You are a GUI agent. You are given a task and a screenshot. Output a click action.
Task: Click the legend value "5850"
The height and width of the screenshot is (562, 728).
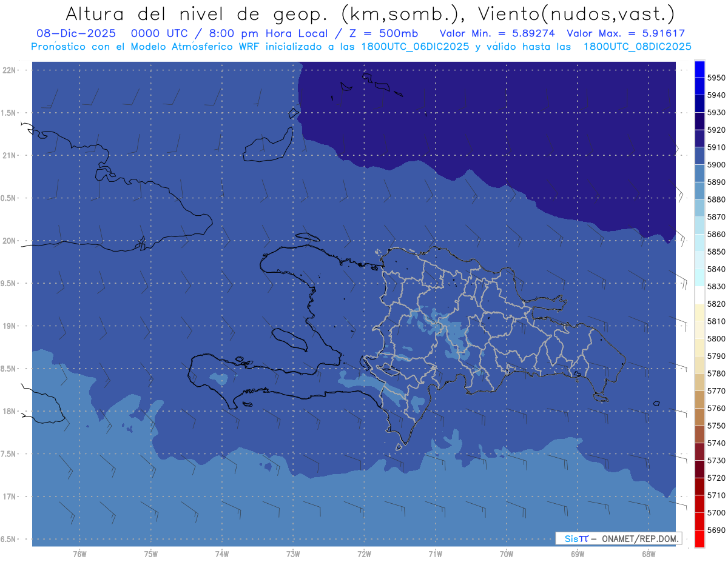point(716,252)
